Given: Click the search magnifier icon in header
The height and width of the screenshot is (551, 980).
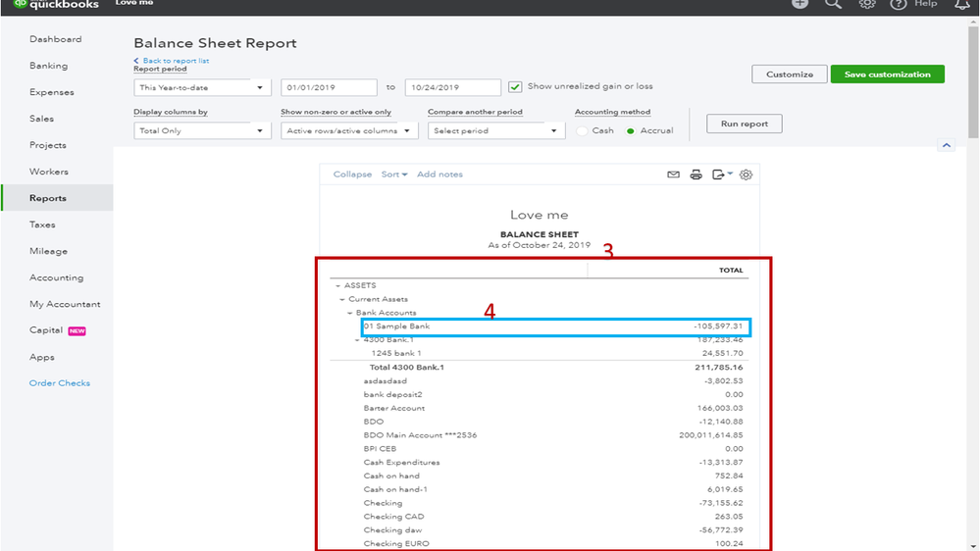Looking at the screenshot, I should [x=833, y=4].
